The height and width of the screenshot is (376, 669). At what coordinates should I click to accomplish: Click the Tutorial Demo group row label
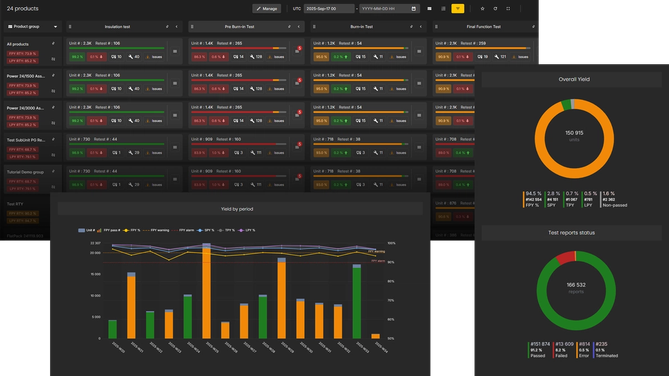pos(25,172)
